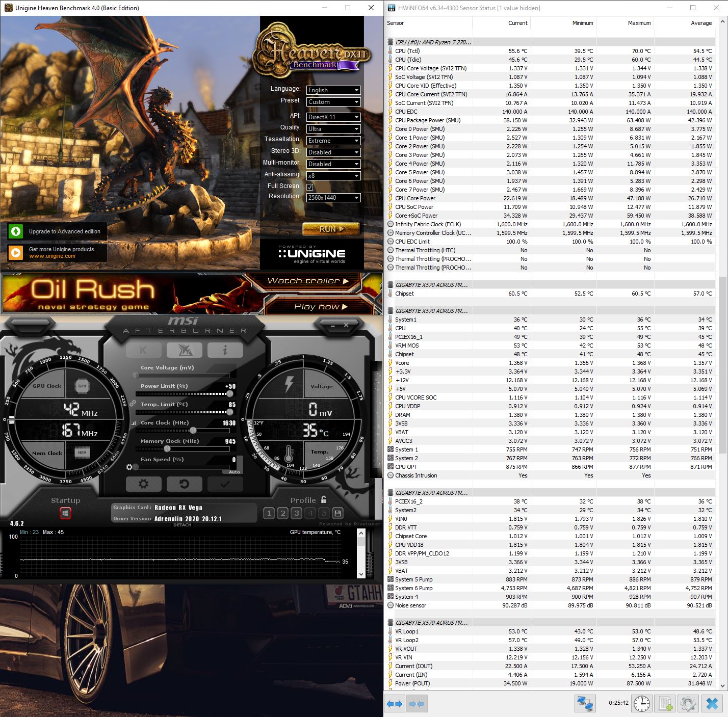Click Detach on Afterburner monitoring graph
Image resolution: width=728 pixels, height=717 pixels.
(183, 525)
